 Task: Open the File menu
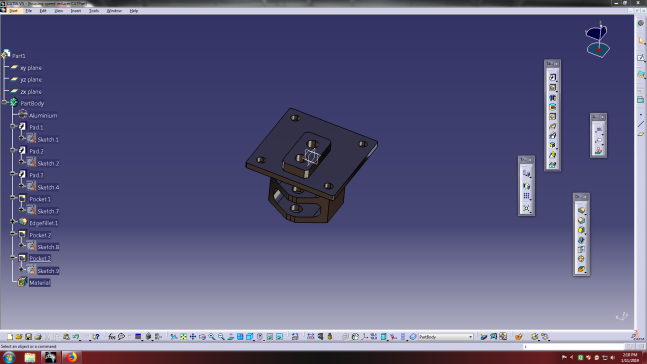click(28, 11)
